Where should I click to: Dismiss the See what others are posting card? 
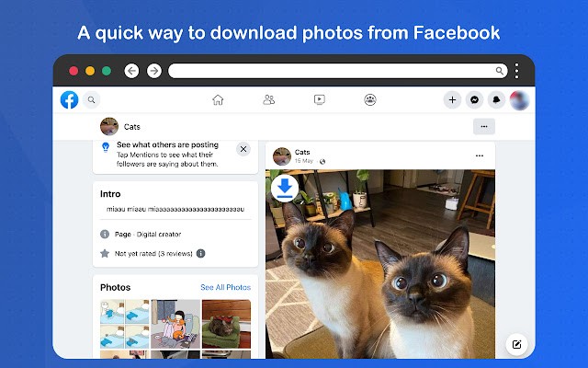243,149
